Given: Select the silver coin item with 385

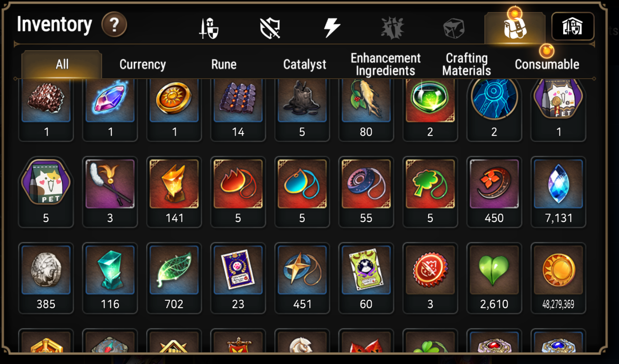Looking at the screenshot, I should click(46, 278).
